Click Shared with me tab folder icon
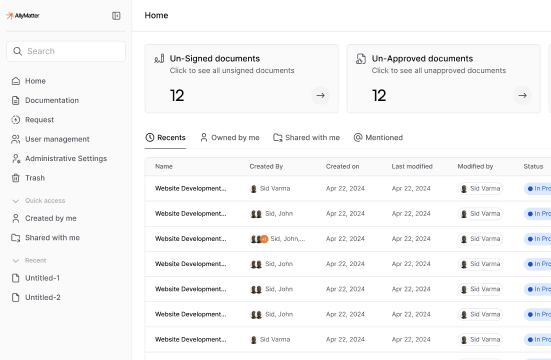Screen dimensions: 551x360 pyautogui.click(x=278, y=137)
